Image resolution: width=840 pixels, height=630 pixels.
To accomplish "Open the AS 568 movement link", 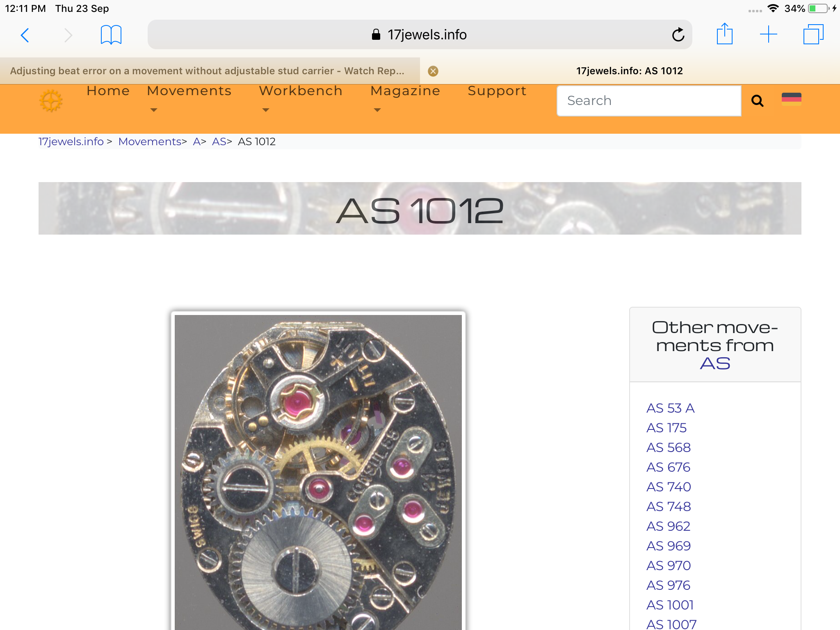I will [x=669, y=447].
